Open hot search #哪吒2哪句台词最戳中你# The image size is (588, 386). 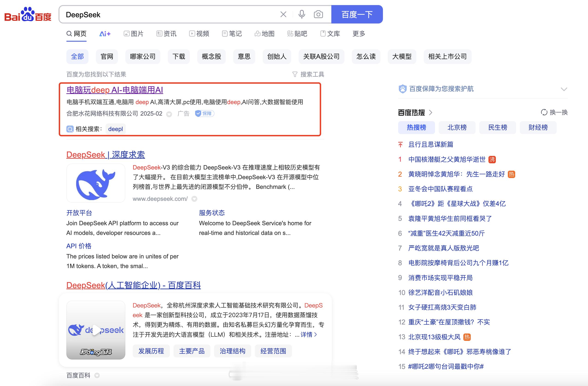446,366
